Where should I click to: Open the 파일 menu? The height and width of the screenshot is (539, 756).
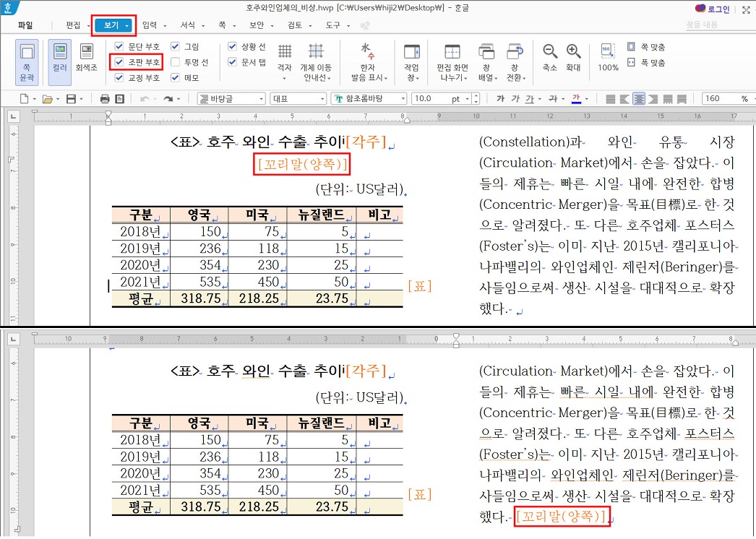(x=25, y=25)
